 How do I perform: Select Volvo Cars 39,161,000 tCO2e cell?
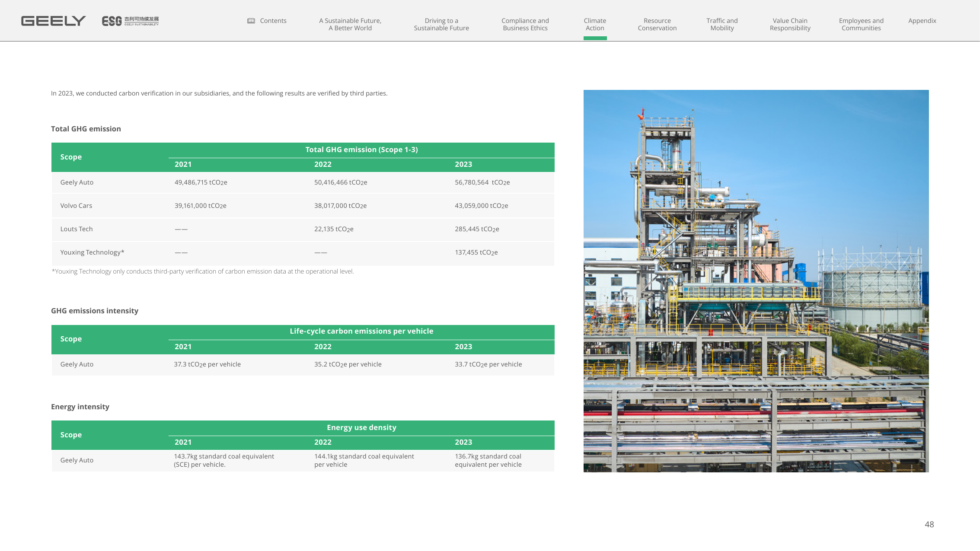point(200,206)
